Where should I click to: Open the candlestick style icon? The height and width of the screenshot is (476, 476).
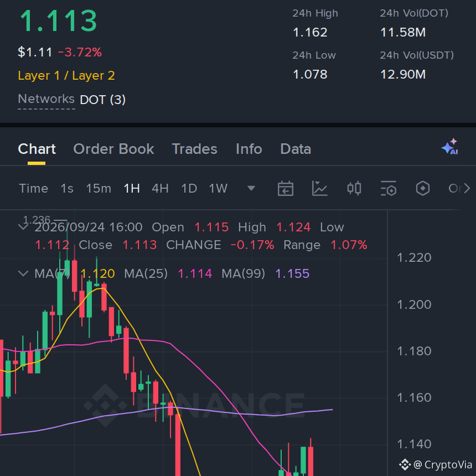coord(354,189)
